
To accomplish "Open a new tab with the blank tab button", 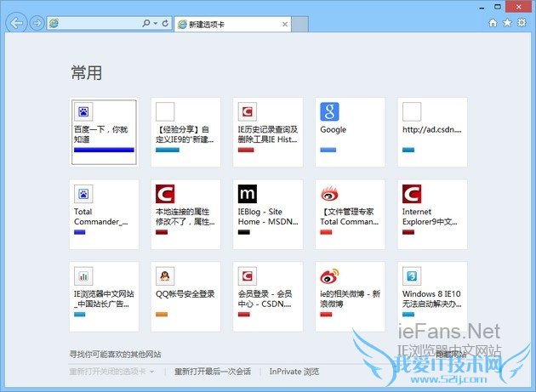I will [x=299, y=25].
